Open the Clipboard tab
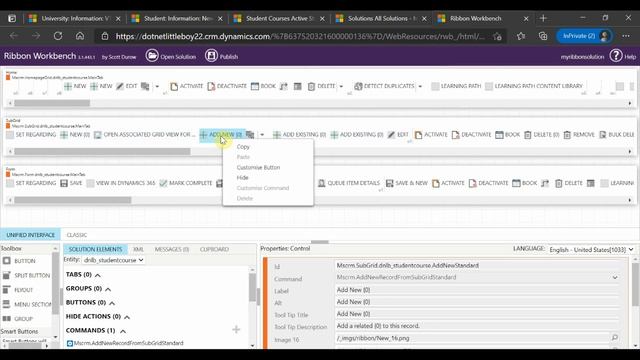 point(214,249)
